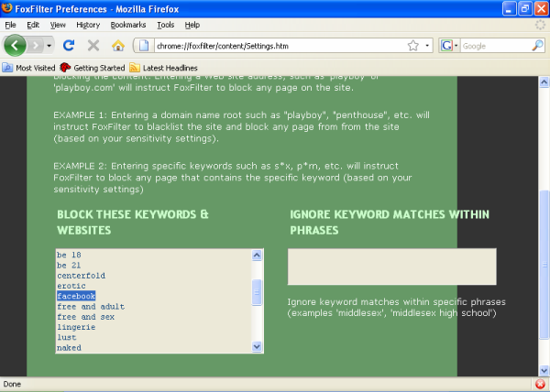Click the Firefox icon in the title bar

7,7
